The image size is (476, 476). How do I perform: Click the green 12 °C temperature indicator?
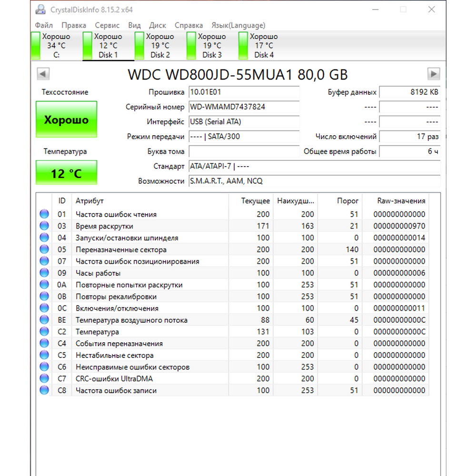[67, 173]
